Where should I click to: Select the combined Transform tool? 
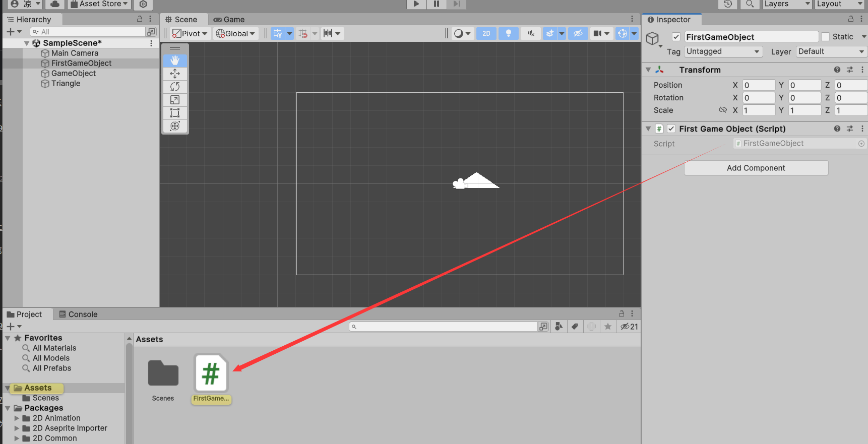(x=175, y=126)
